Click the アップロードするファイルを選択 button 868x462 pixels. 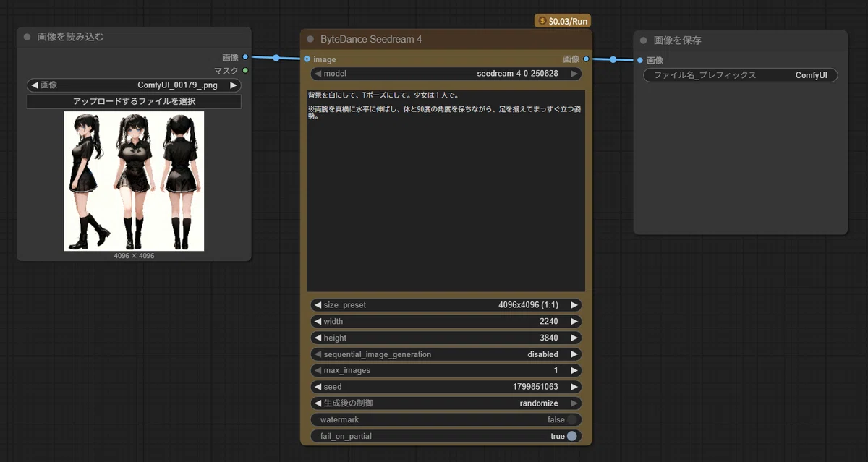tap(134, 102)
